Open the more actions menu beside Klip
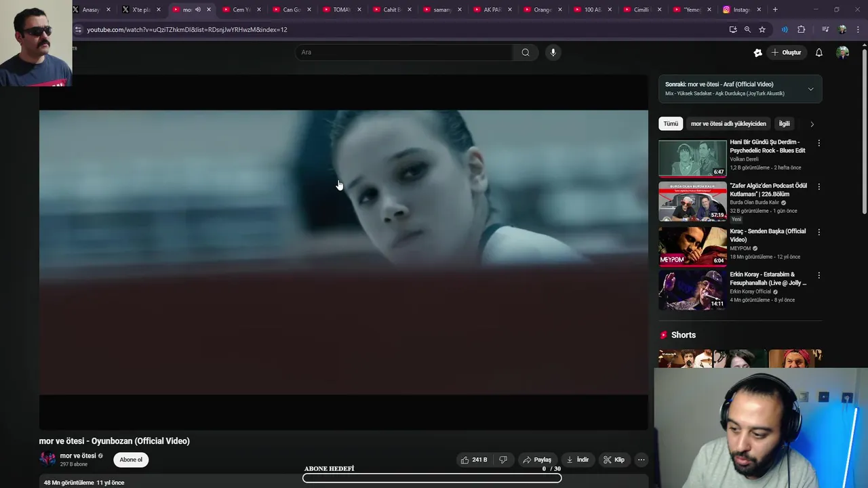This screenshot has height=488, width=868. point(641,460)
